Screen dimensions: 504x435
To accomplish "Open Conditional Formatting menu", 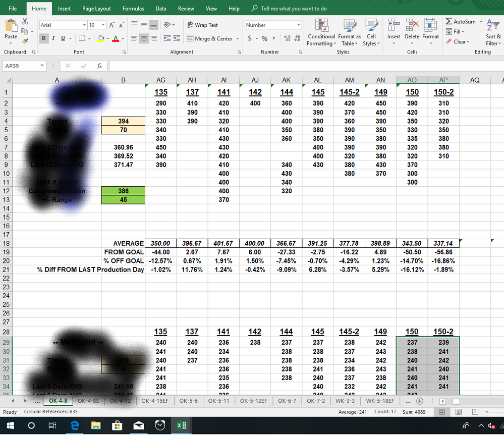I will click(321, 32).
